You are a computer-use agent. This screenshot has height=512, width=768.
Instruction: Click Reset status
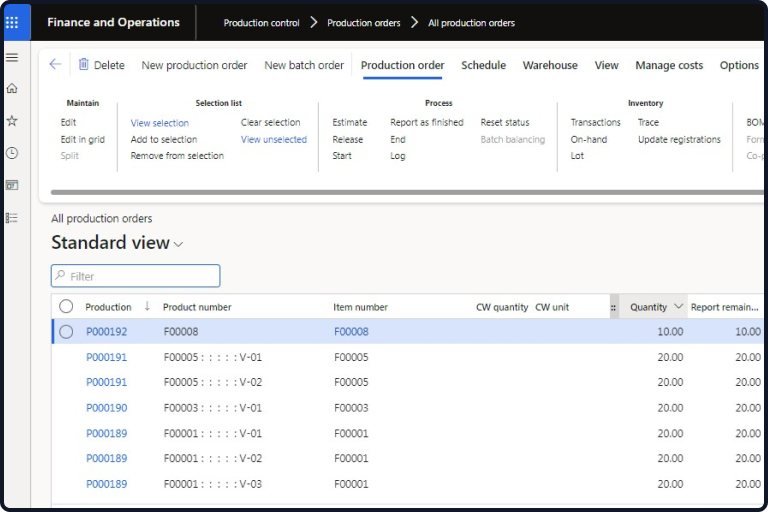505,122
